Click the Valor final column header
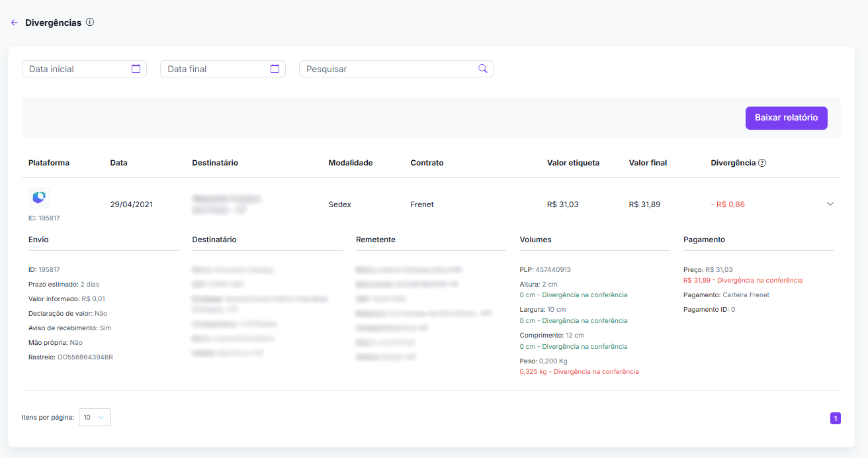The height and width of the screenshot is (458, 868). click(x=648, y=163)
